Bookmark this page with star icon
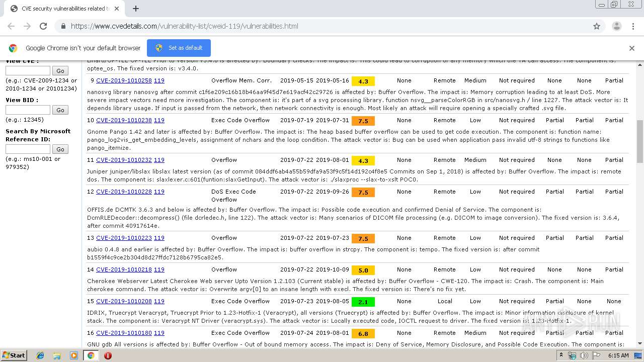644x362 pixels. (597, 26)
